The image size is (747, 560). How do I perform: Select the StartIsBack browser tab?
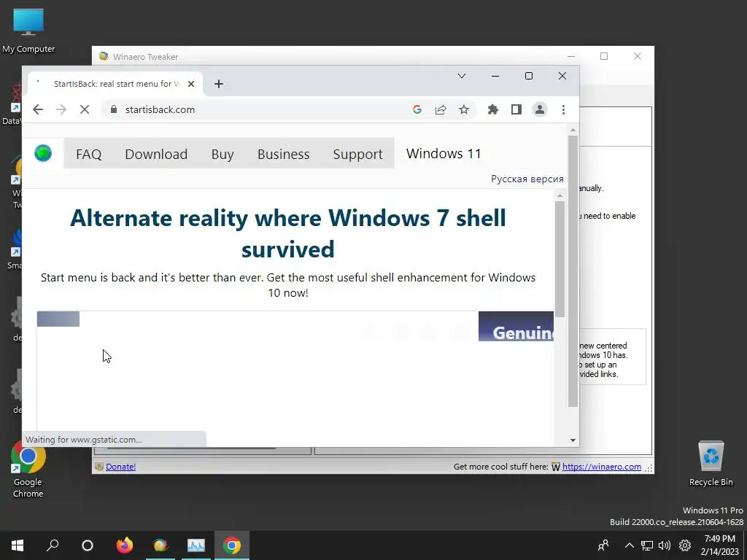tap(115, 84)
